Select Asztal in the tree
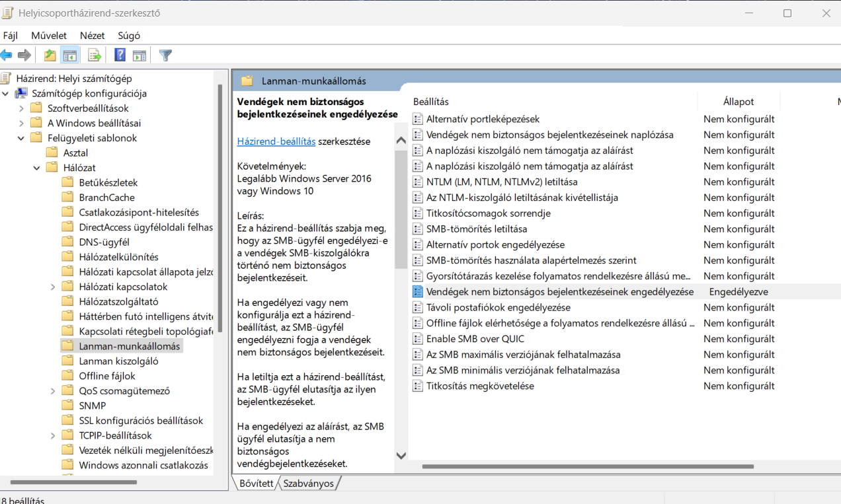The image size is (841, 504). [x=75, y=153]
